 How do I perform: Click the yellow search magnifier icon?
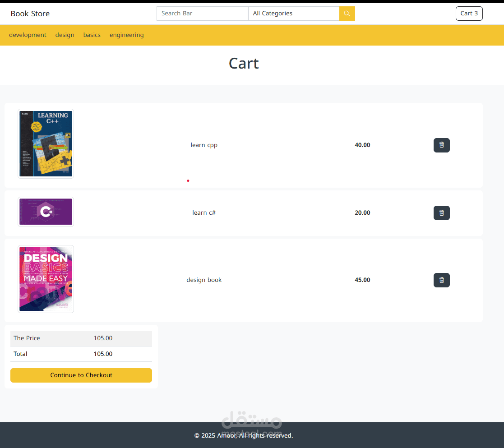347,14
